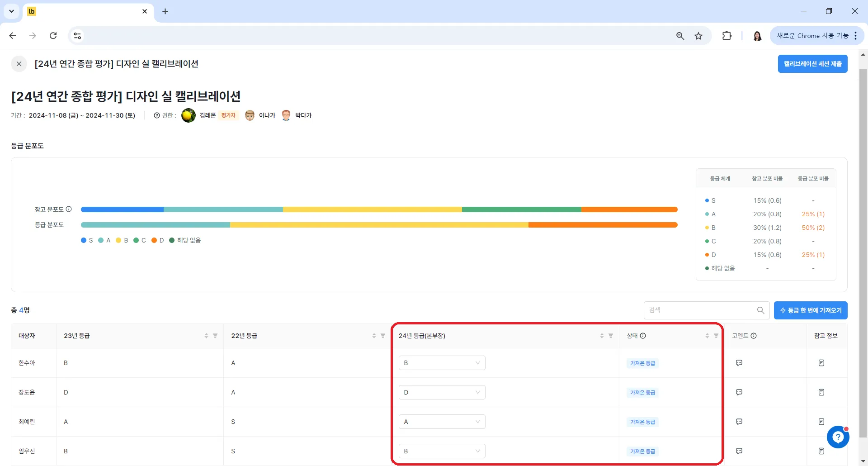The image size is (868, 466).
Task: Close the calibration page with X icon
Action: pos(19,64)
